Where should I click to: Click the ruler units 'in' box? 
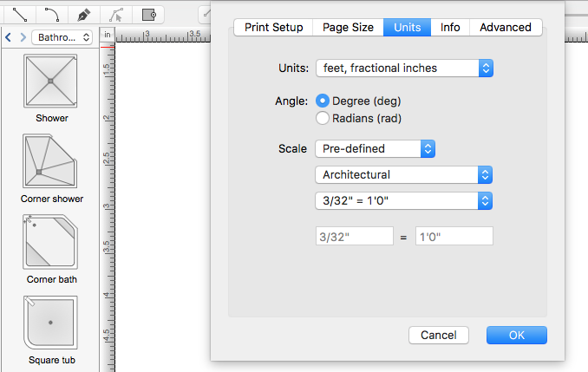click(x=108, y=35)
